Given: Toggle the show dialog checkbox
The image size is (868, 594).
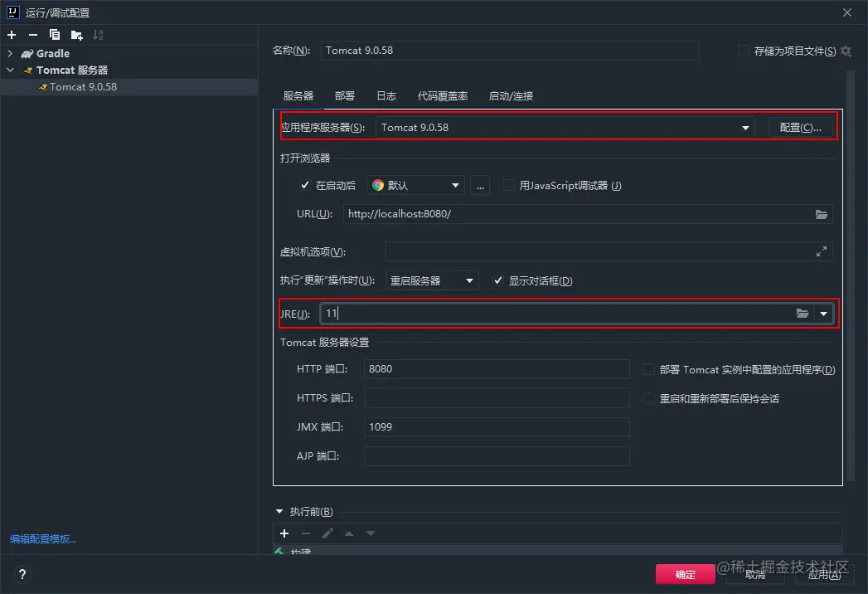Looking at the screenshot, I should click(x=498, y=280).
